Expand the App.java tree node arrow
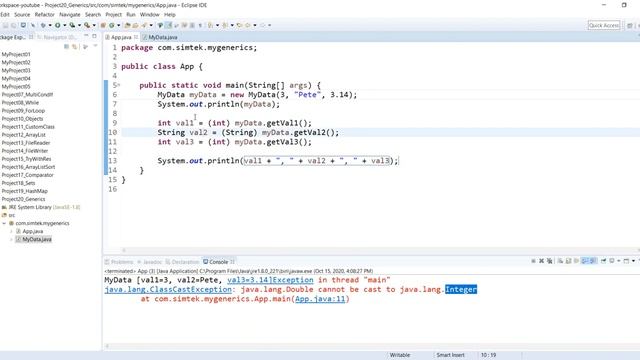The image size is (640, 360). [x=11, y=231]
